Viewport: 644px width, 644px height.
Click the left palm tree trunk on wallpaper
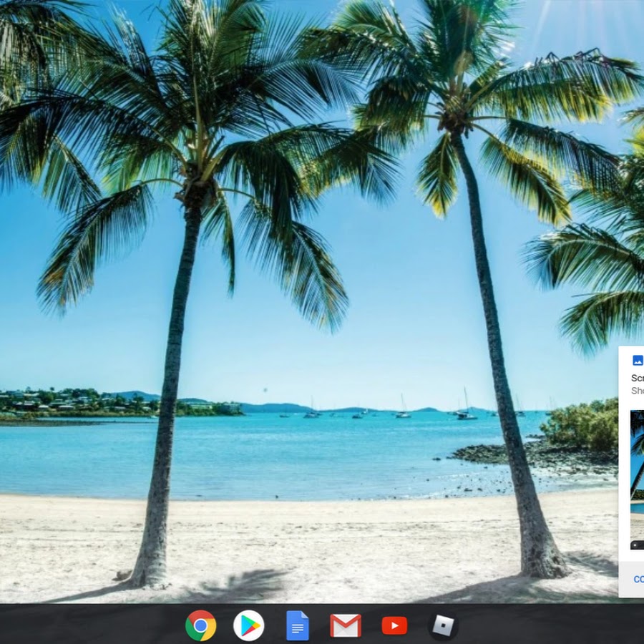pos(170,401)
